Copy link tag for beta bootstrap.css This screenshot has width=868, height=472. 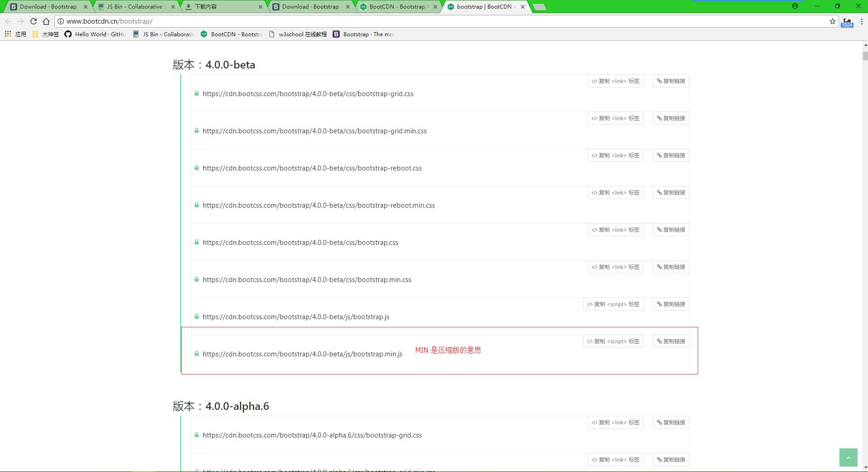pos(615,230)
